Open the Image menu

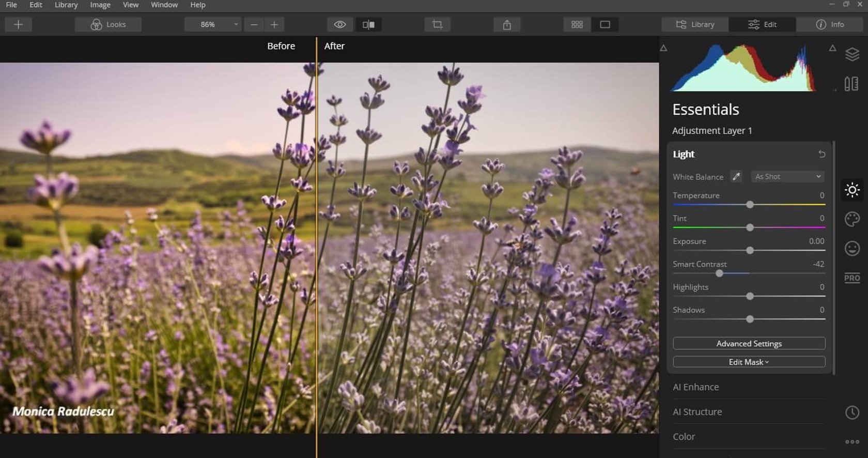click(x=100, y=5)
